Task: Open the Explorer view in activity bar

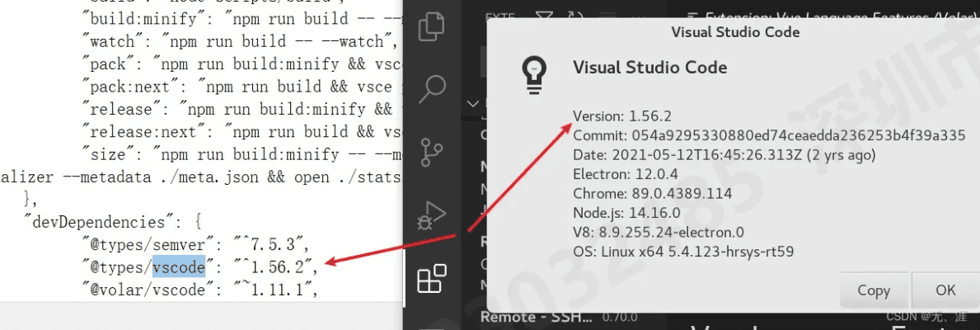Action: point(432,26)
